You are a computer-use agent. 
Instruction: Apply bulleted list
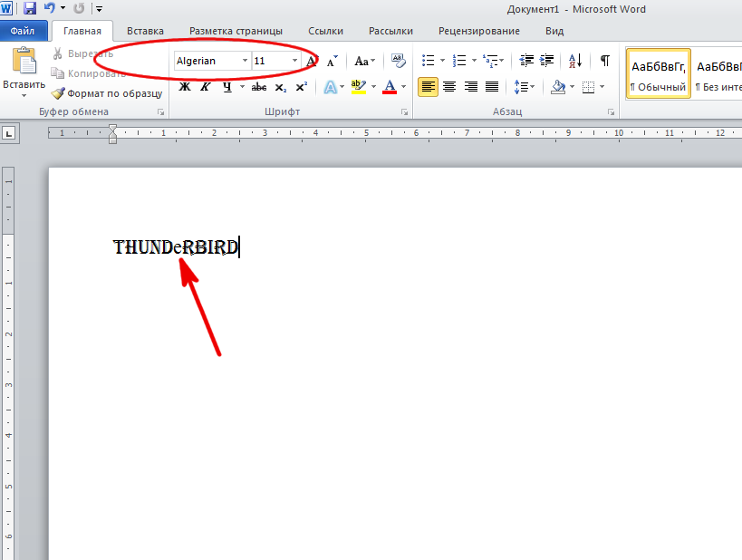point(429,61)
